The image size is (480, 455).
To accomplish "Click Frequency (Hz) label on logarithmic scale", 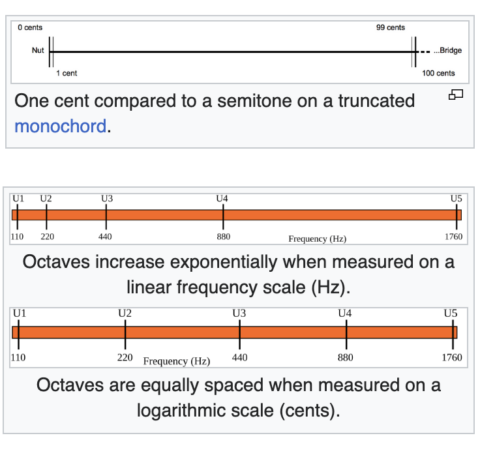I will click(x=177, y=361).
